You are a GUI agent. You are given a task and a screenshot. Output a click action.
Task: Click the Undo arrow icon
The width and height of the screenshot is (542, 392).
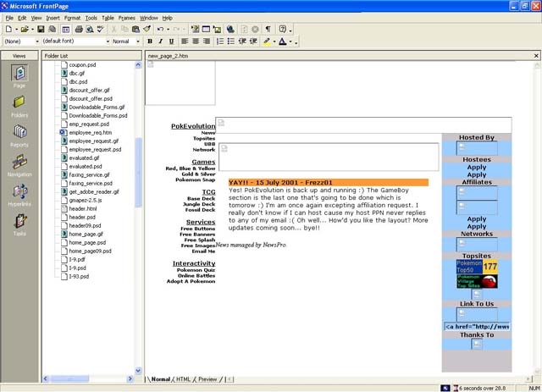click(160, 30)
